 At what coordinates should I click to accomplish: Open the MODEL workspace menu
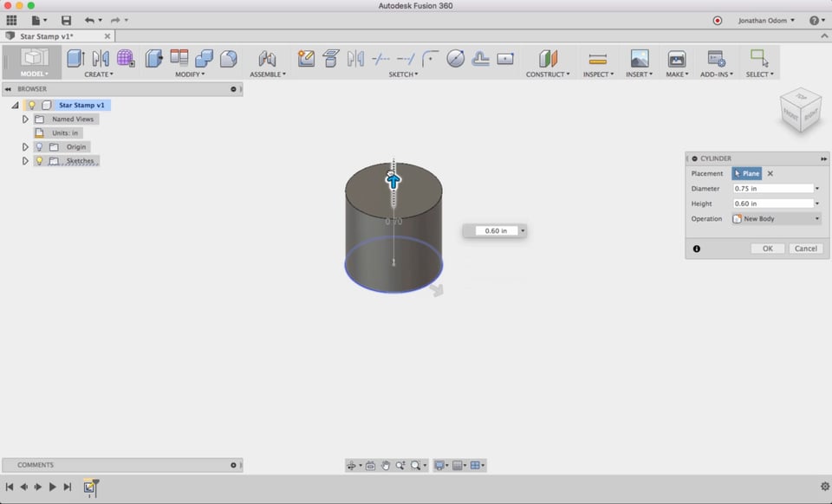(34, 74)
